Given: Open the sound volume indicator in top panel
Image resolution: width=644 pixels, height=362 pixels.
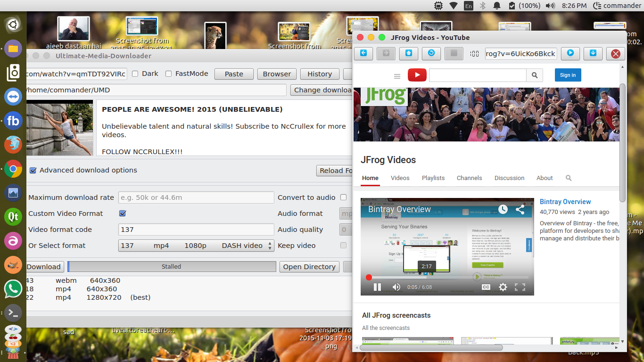Looking at the screenshot, I should click(x=550, y=6).
